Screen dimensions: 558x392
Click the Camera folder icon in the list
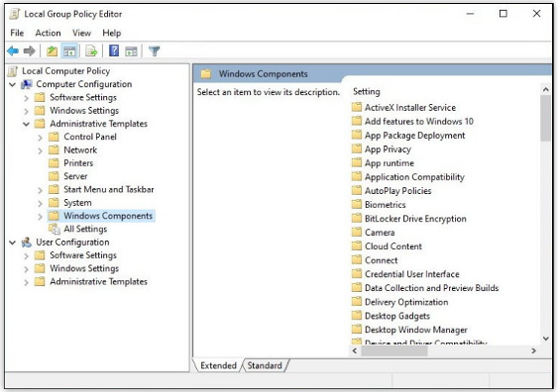[356, 232]
